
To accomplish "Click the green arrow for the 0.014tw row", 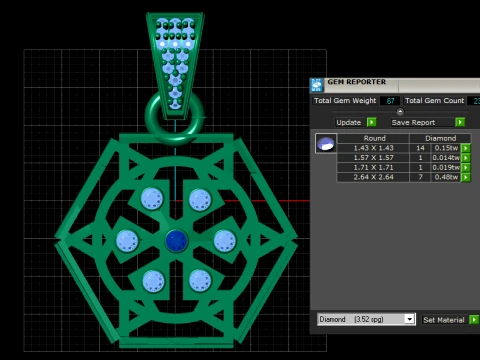I will tap(466, 158).
